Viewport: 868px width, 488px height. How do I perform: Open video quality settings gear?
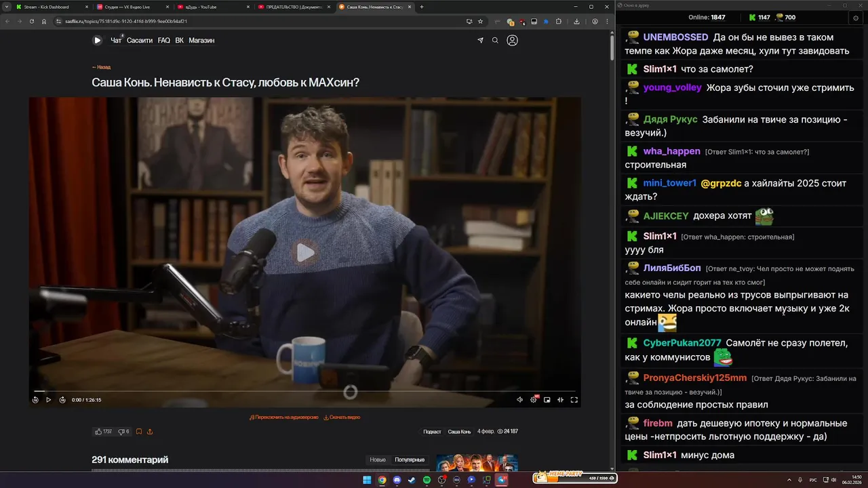coord(534,400)
